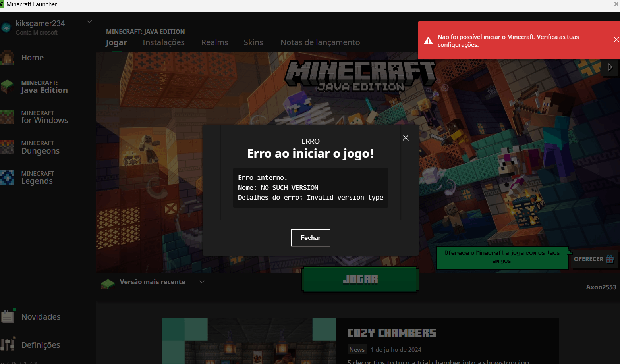Dismiss the red error notification banner

(x=616, y=40)
